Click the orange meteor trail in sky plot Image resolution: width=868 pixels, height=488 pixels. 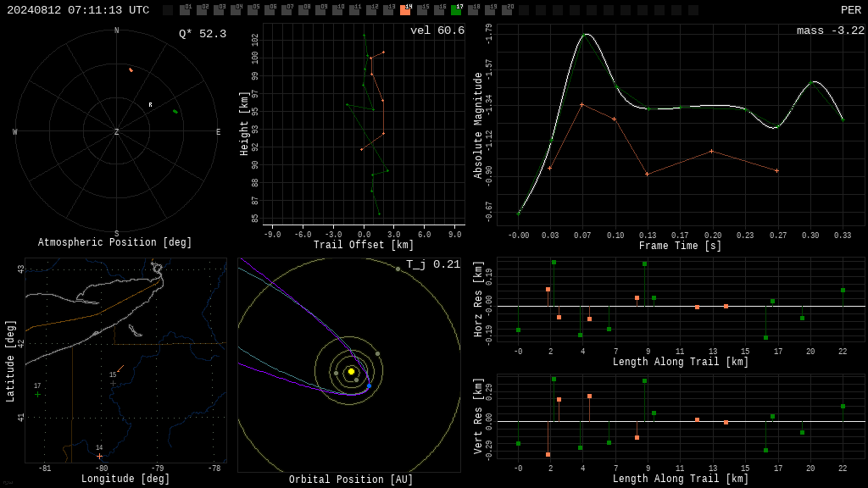click(131, 69)
